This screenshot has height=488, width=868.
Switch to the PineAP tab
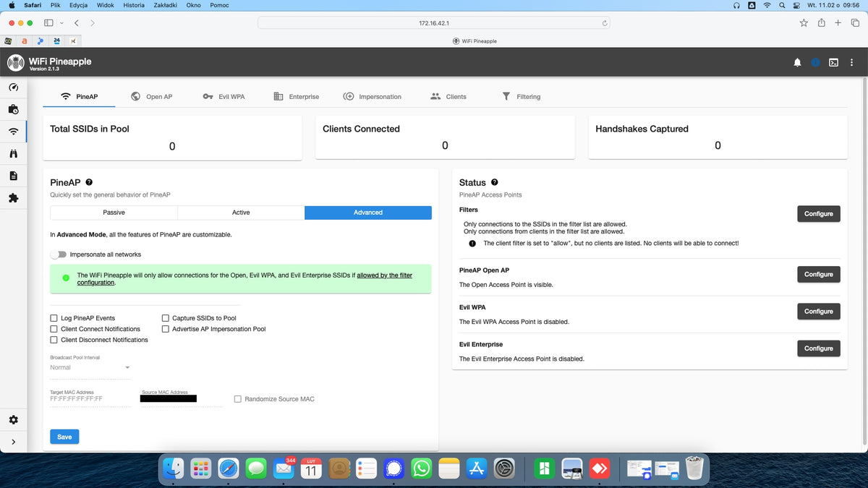pos(80,96)
